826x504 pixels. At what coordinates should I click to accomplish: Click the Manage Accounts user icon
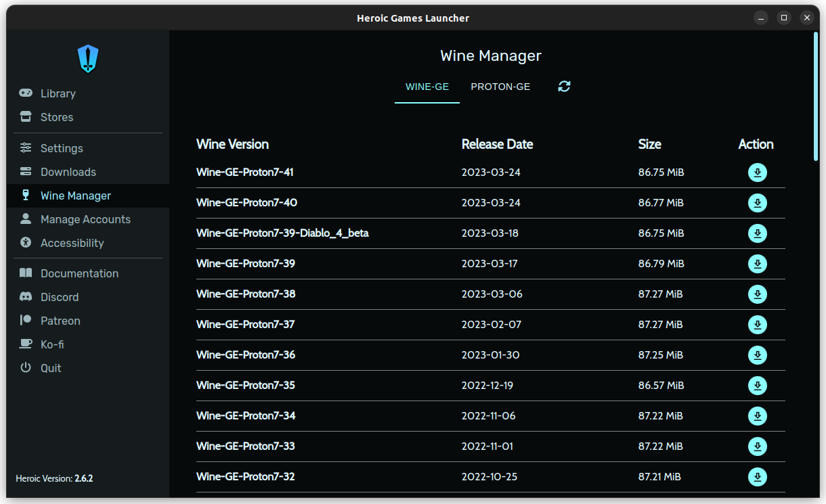(26, 219)
